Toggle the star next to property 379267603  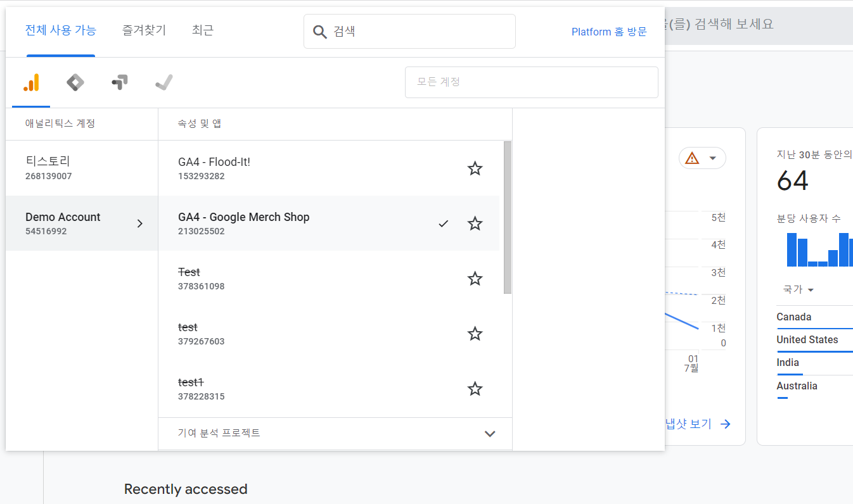click(x=475, y=334)
